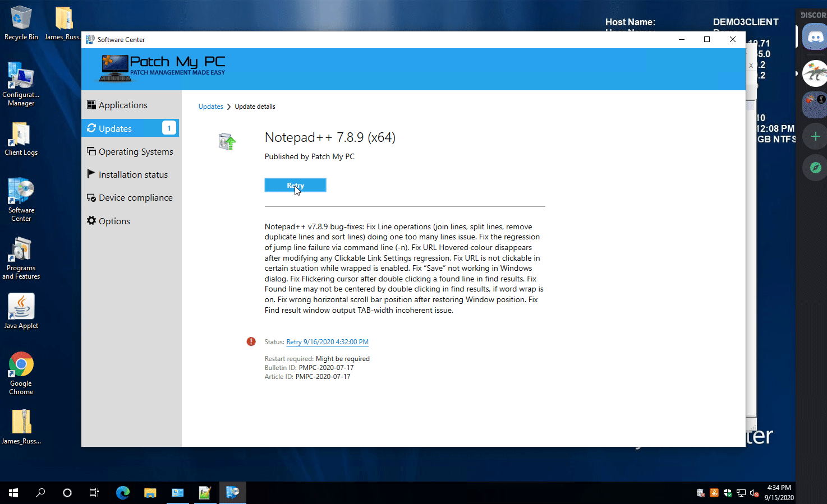Click the Notepad++ 7.8.9 (x64) title text
Screen dimensions: 827x504
click(x=330, y=137)
